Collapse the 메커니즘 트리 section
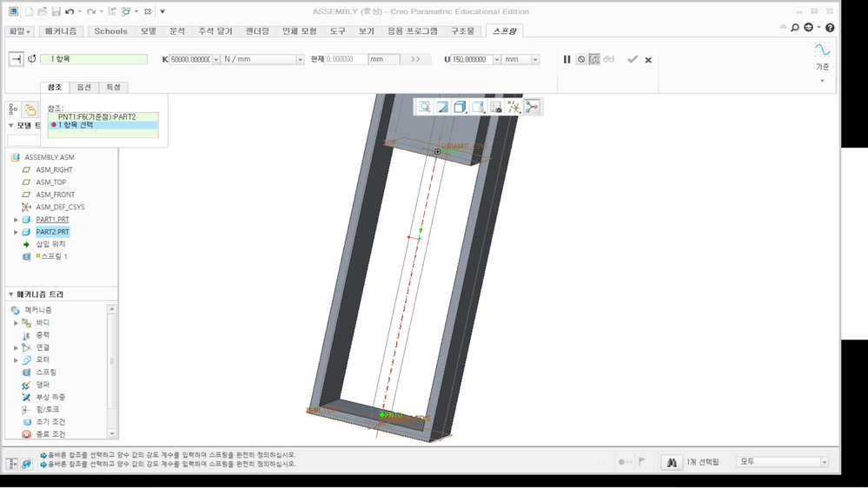868x488 pixels. [11, 294]
